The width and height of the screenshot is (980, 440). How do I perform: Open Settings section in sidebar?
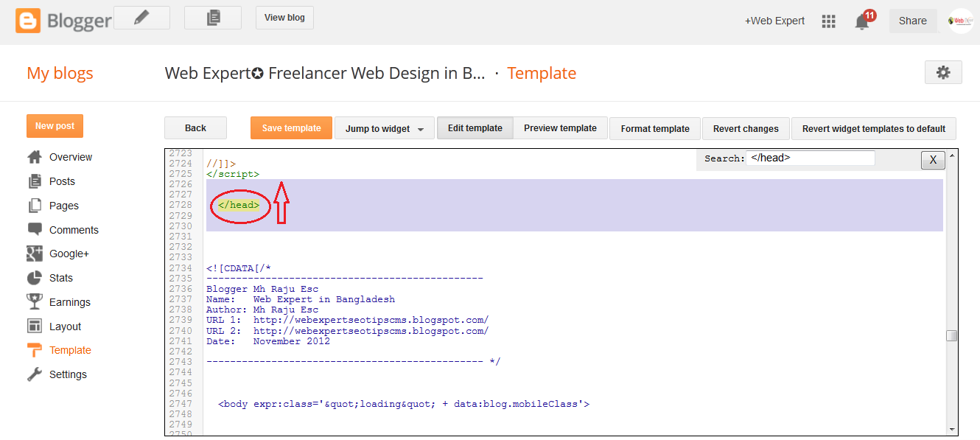pos(68,374)
